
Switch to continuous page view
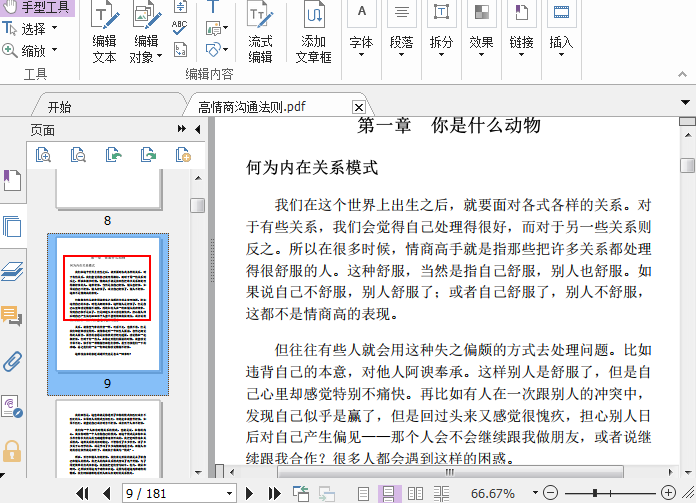click(389, 493)
